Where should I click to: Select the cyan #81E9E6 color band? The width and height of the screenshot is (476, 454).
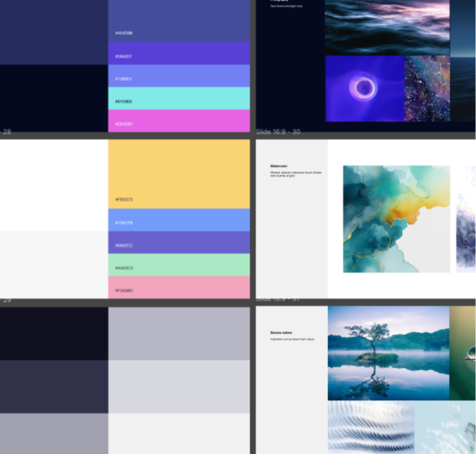[x=179, y=98]
